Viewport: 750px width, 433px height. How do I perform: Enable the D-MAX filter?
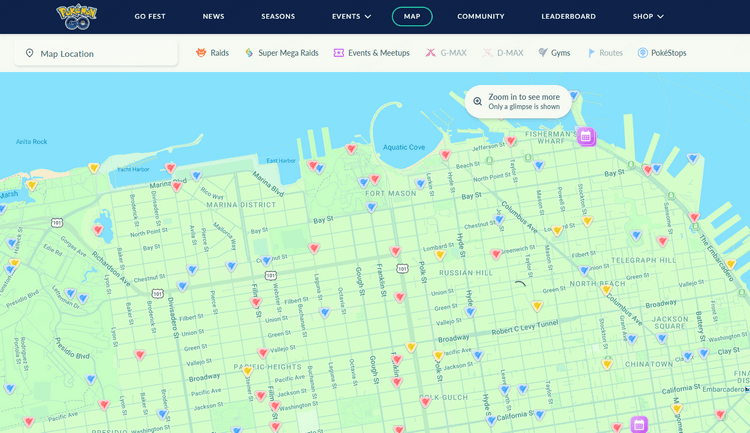pyautogui.click(x=502, y=53)
